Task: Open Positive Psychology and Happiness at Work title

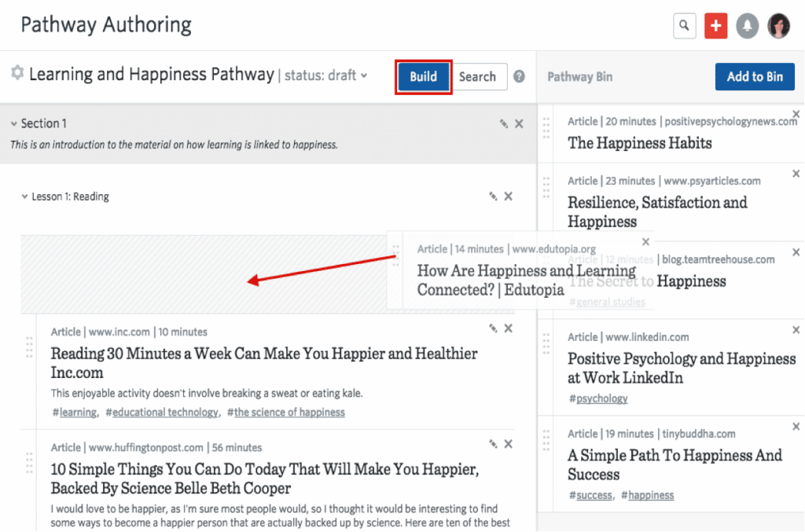Action: tap(682, 369)
